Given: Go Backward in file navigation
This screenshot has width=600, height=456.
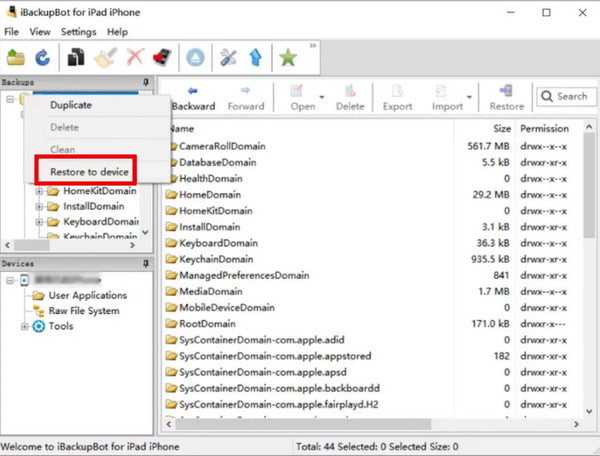Looking at the screenshot, I should coord(193,98).
